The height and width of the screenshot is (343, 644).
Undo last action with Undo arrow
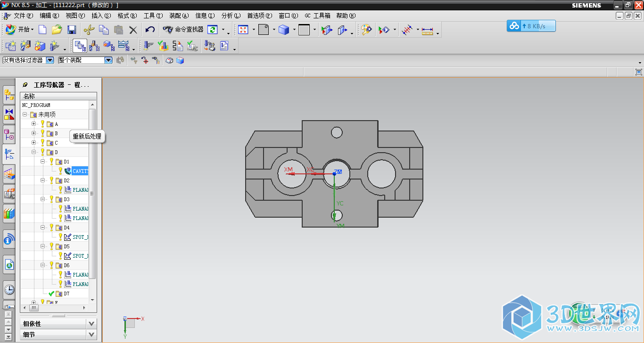(150, 30)
